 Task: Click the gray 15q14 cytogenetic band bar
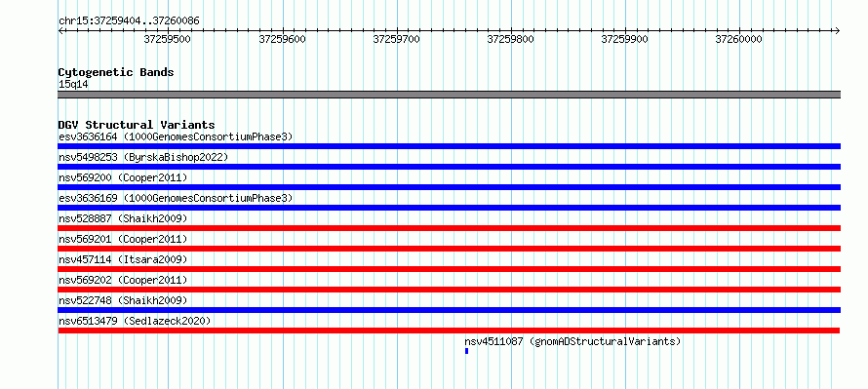[x=449, y=95]
